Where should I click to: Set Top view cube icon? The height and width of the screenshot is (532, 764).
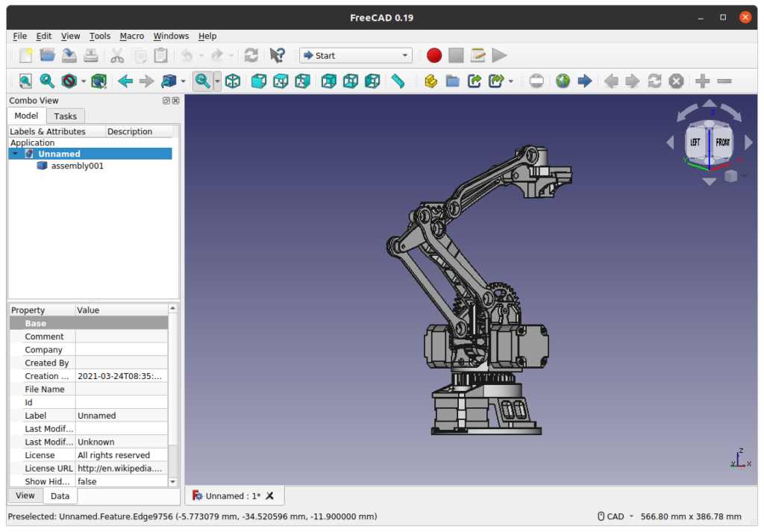click(x=281, y=81)
